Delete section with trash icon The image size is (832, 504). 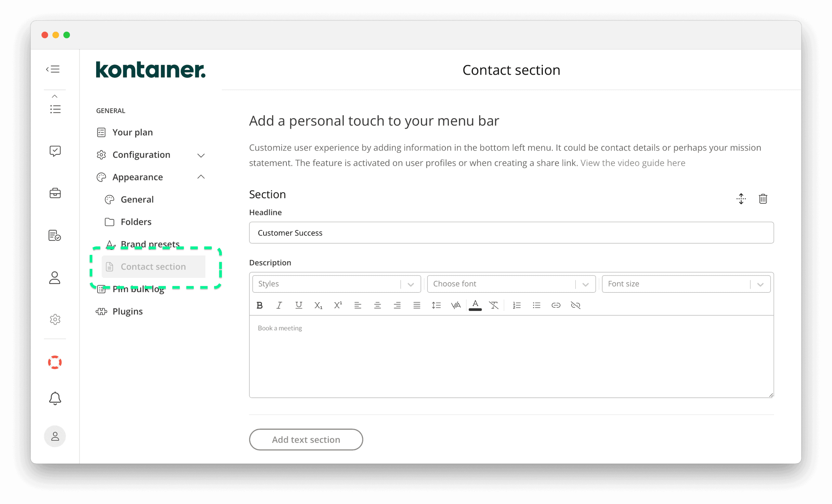(763, 199)
